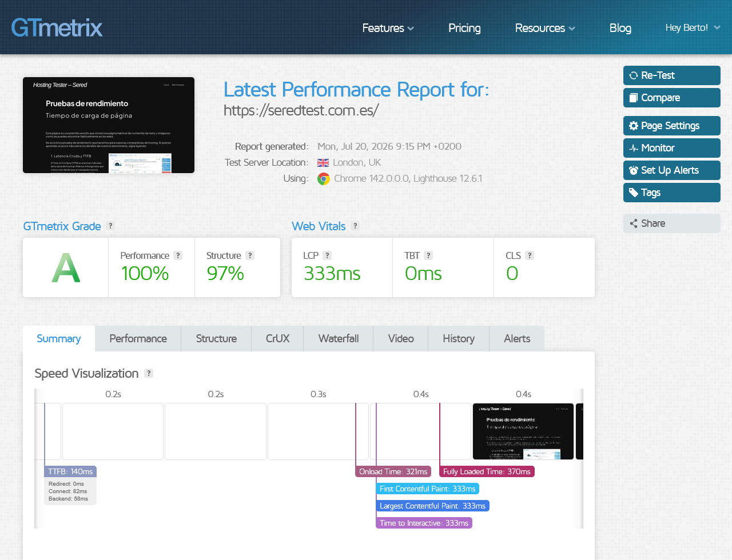Open the Blog page

(620, 28)
